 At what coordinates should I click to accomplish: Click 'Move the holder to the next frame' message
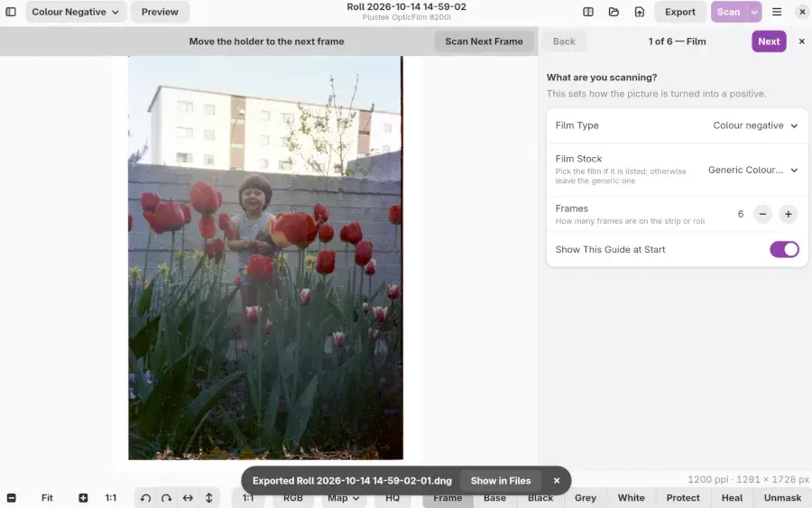(266, 42)
